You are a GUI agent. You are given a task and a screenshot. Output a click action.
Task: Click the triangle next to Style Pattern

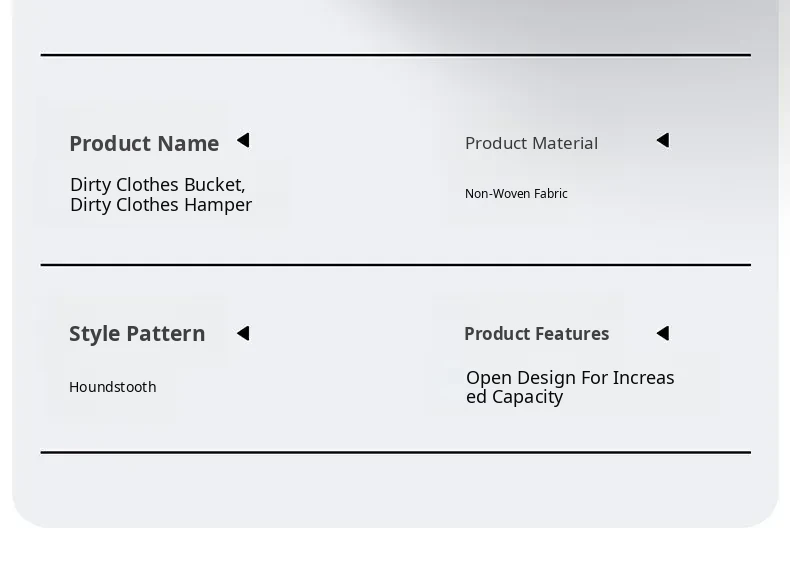243,333
